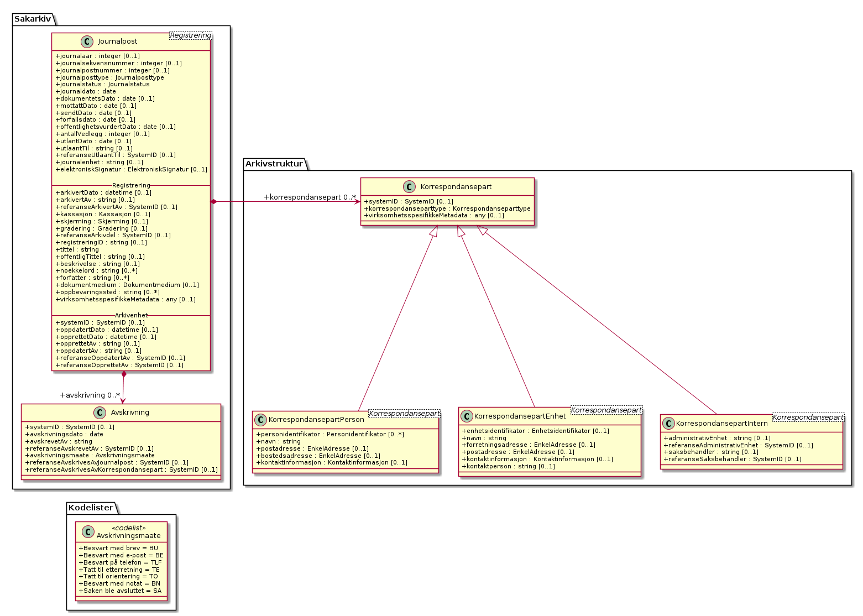Click the '+Besvart på telefon = TLF' code value

122,563
